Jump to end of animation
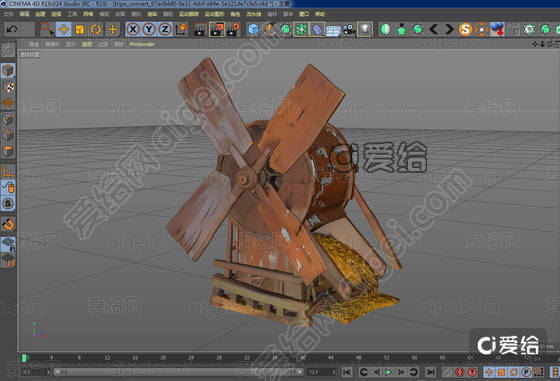The image size is (560, 381). 431,372
